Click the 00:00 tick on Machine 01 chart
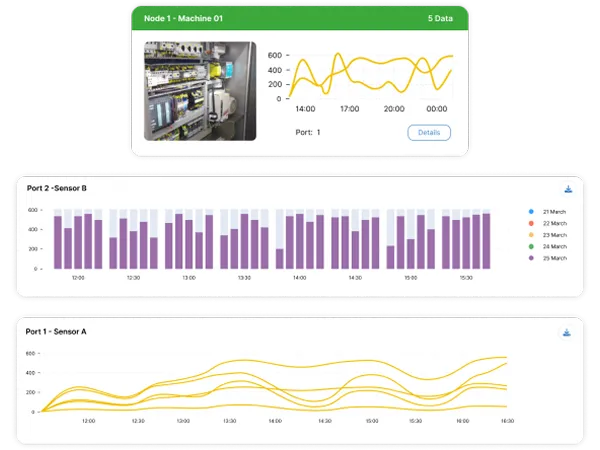Viewport: 600px width, 450px height. point(437,109)
